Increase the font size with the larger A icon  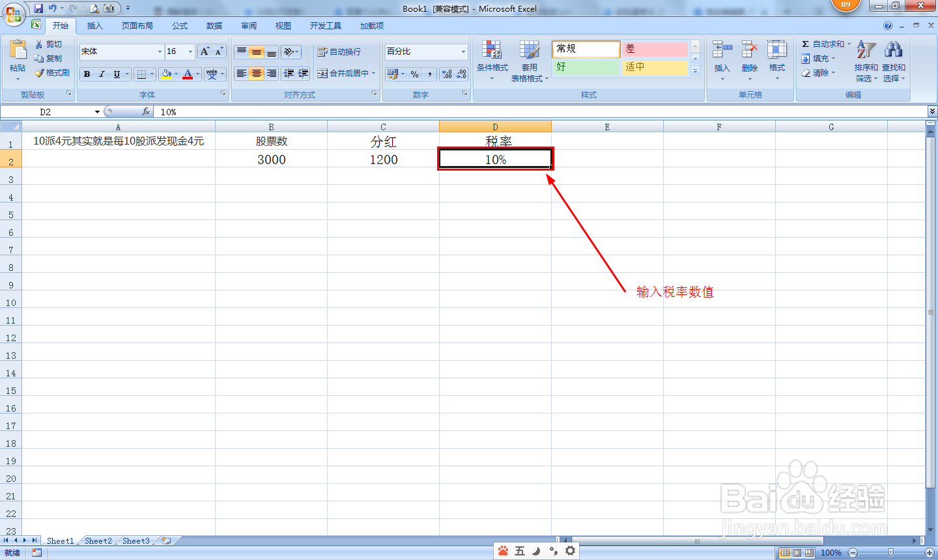[205, 51]
